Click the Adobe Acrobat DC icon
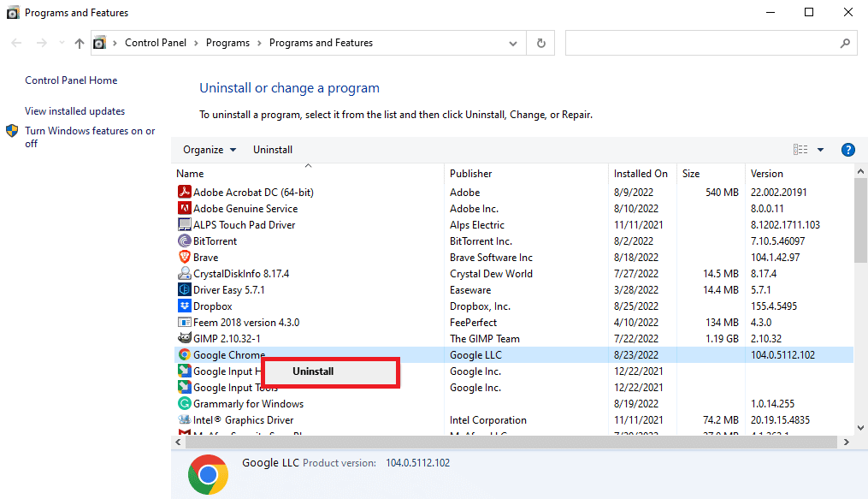Image resolution: width=868 pixels, height=499 pixels. 185,192
